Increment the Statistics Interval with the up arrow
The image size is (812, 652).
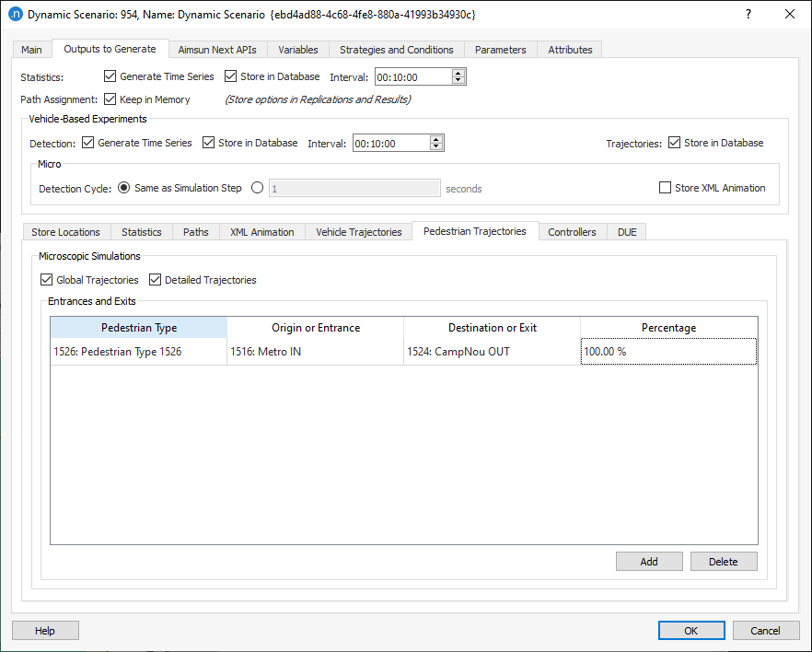click(x=458, y=73)
